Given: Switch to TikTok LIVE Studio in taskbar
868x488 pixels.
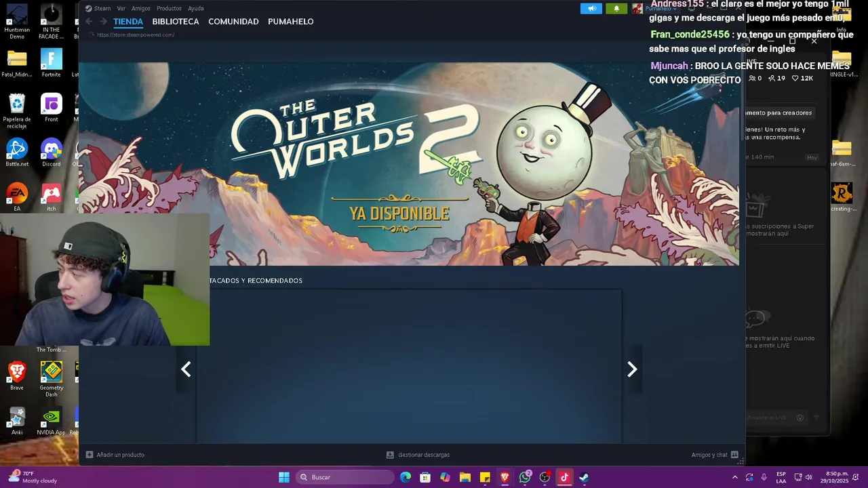Looking at the screenshot, I should [564, 477].
